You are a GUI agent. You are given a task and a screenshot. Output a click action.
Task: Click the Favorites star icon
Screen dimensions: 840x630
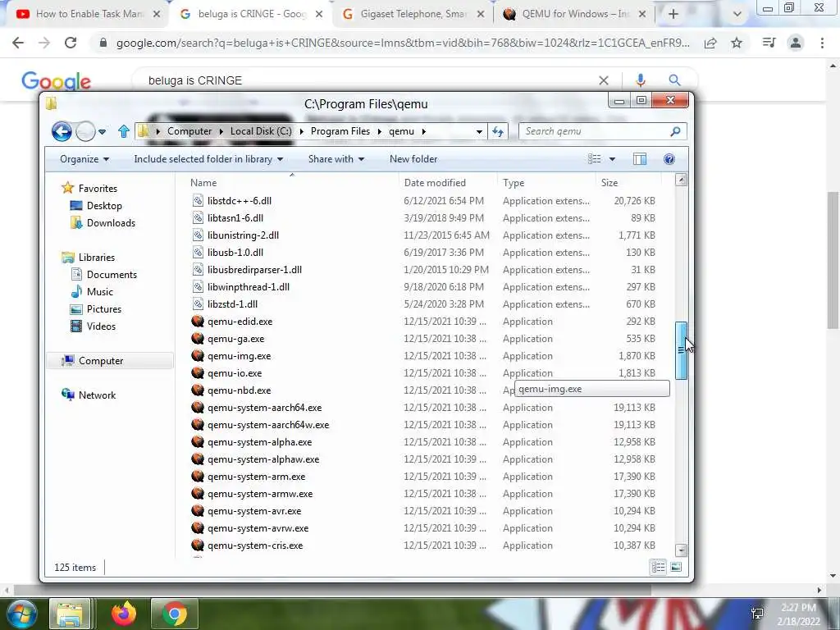[67, 188]
